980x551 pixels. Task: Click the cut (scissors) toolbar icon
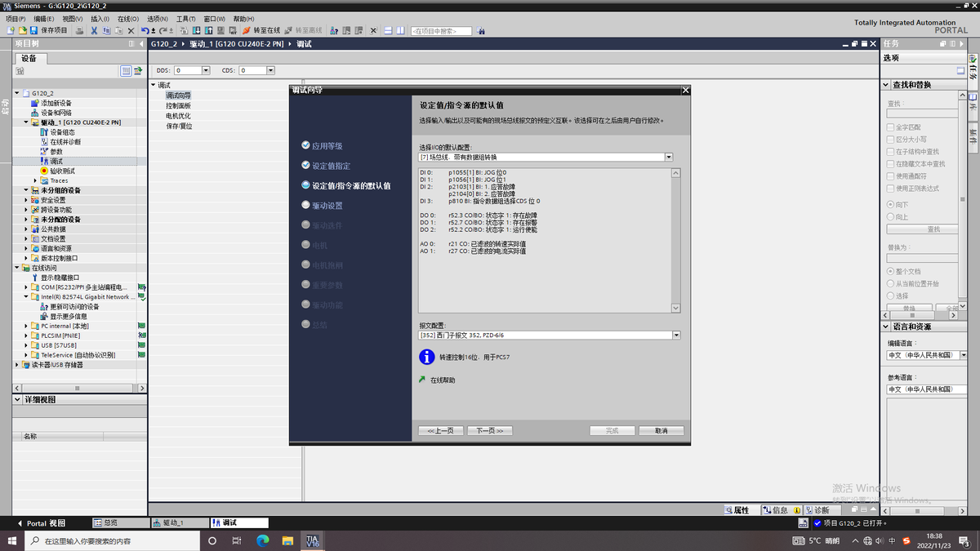pyautogui.click(x=94, y=30)
